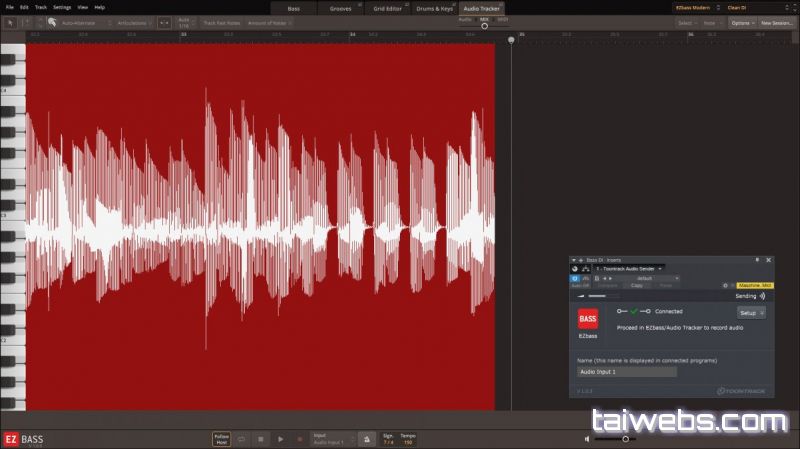This screenshot has height=449, width=800.
Task: Toggle the Follow Host button
Action: [221, 438]
